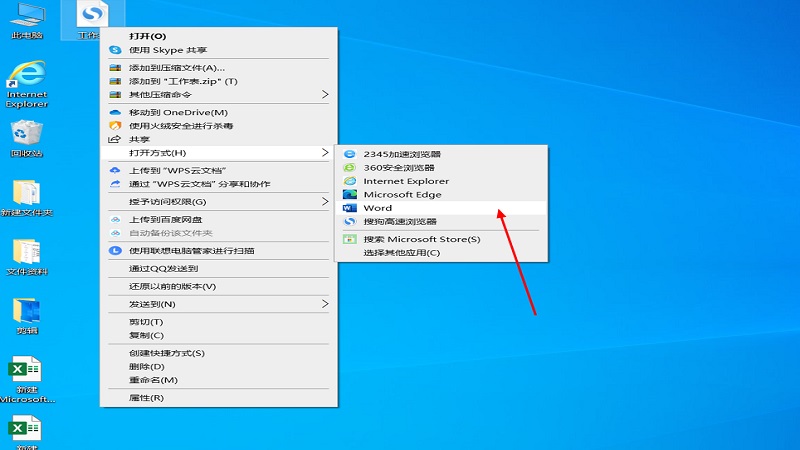The image size is (800, 450).
Task: Click the Microsoft Store icon
Action: pos(349,239)
